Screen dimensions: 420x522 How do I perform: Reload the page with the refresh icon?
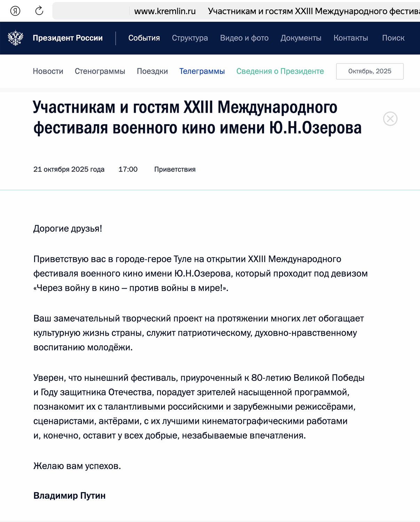(39, 11)
